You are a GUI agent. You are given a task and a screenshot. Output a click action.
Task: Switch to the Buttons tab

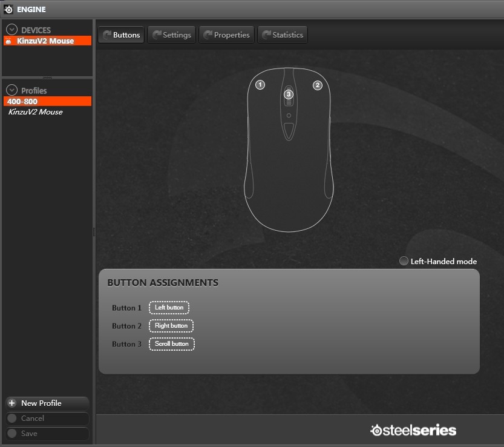pos(121,35)
